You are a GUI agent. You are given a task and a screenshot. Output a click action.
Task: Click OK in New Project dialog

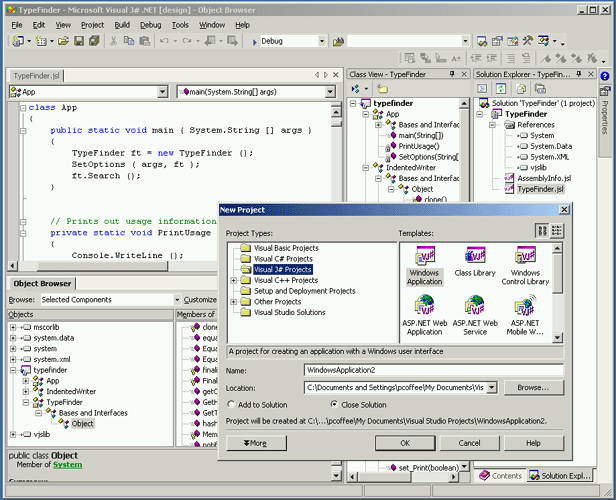click(x=405, y=443)
